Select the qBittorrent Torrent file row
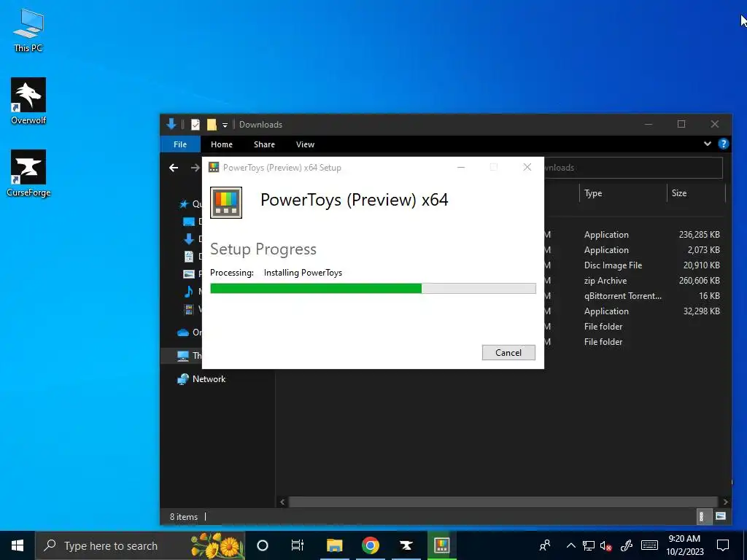The height and width of the screenshot is (560, 747). (634, 296)
